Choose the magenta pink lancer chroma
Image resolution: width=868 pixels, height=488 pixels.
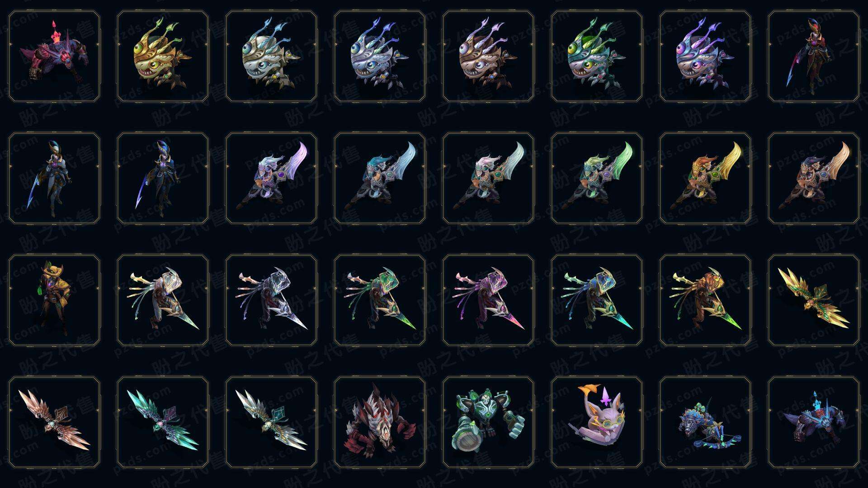(x=488, y=300)
